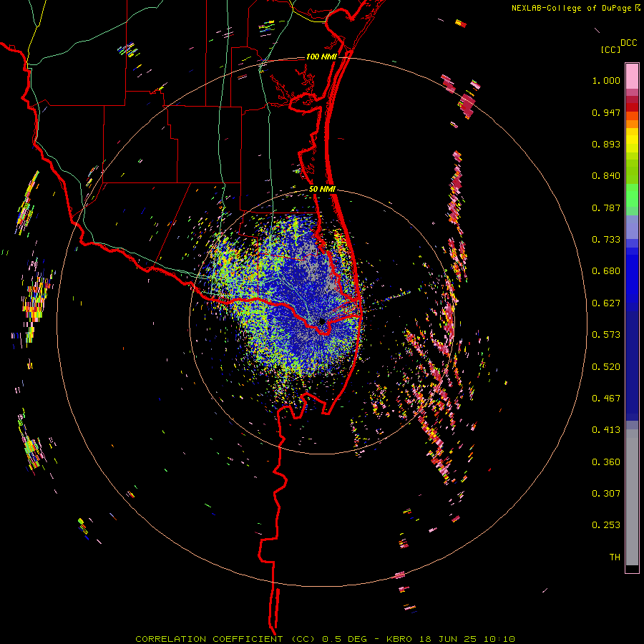Click the [CC] units label

click(x=610, y=49)
